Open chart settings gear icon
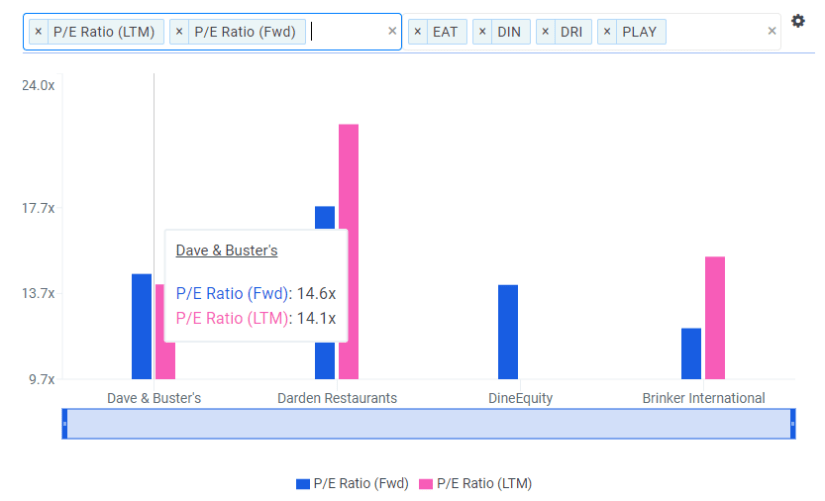This screenshot has height=501, width=825. click(x=798, y=21)
